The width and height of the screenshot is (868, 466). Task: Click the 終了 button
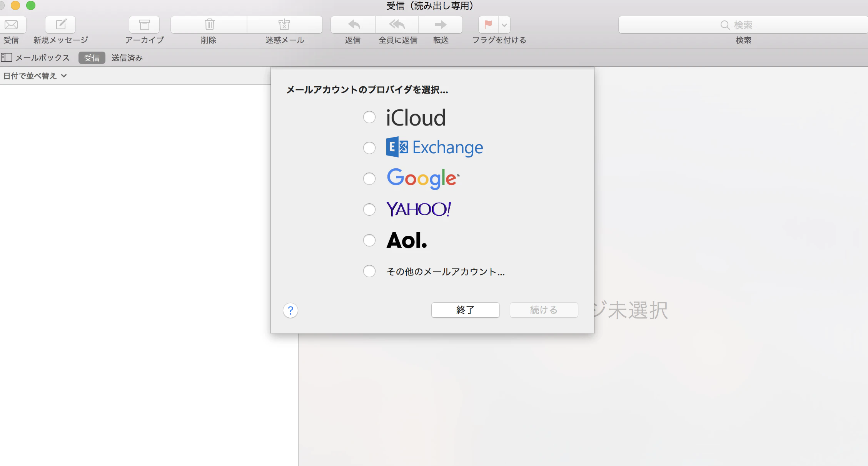click(465, 310)
